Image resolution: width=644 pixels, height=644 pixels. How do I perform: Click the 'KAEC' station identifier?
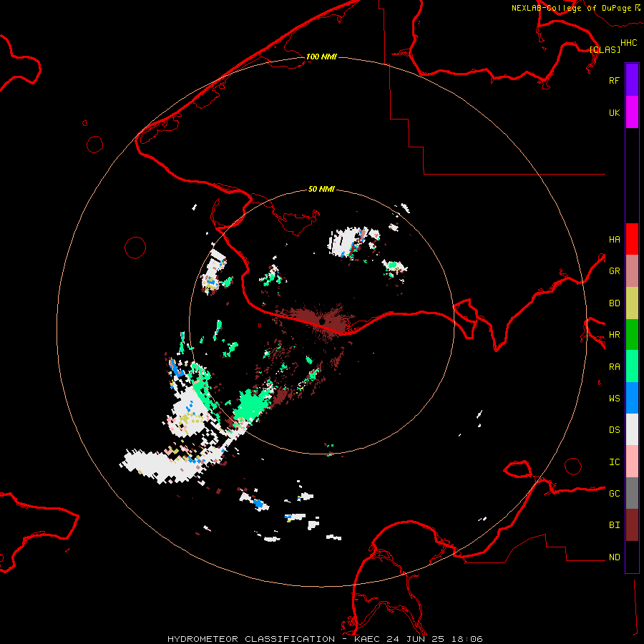click(367, 639)
